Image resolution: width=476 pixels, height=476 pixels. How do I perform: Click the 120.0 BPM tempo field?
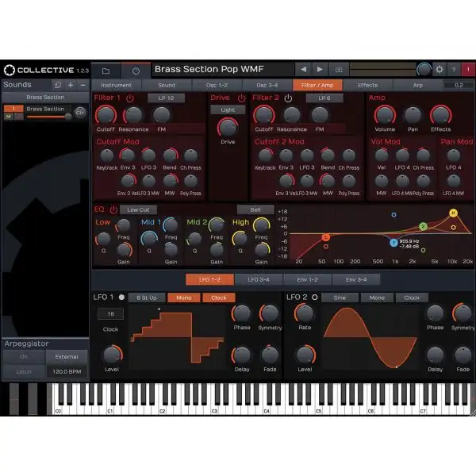(x=67, y=370)
